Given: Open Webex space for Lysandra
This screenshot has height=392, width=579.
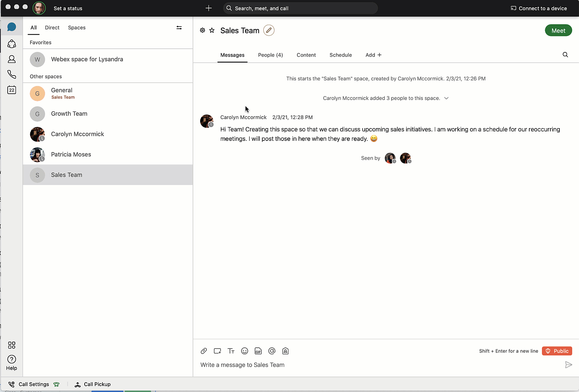Looking at the screenshot, I should (x=108, y=60).
